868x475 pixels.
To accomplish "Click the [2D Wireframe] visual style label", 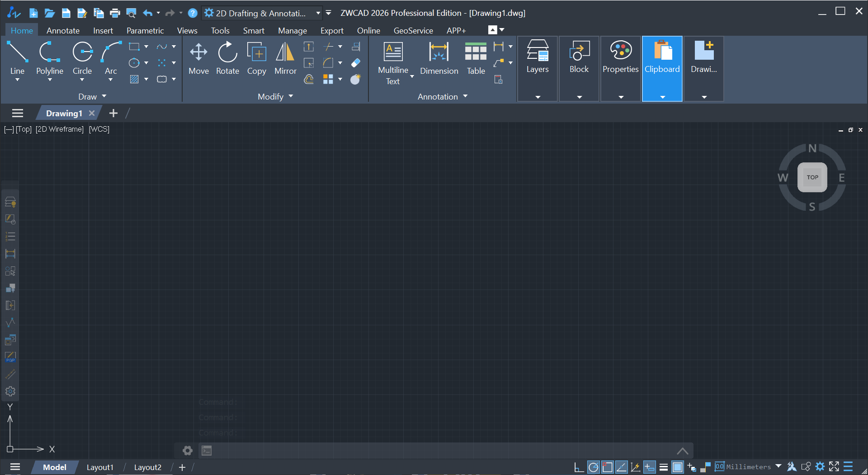I will (60, 129).
